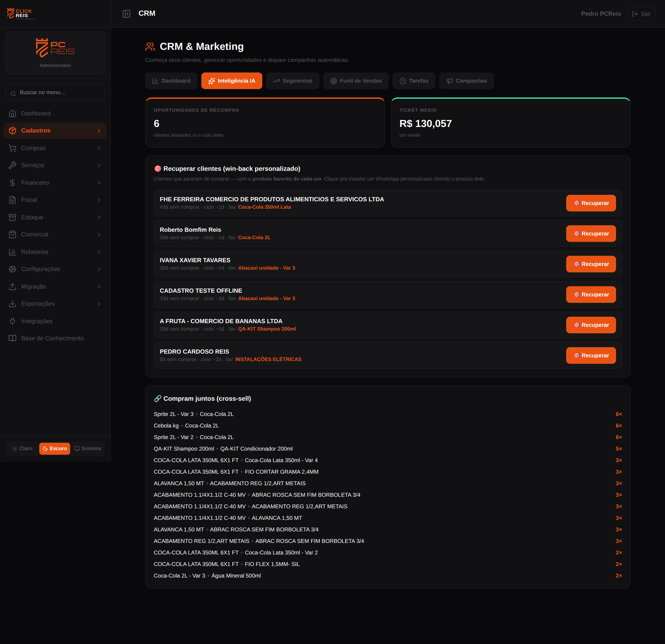Select the Inteligência IA tab

(232, 81)
